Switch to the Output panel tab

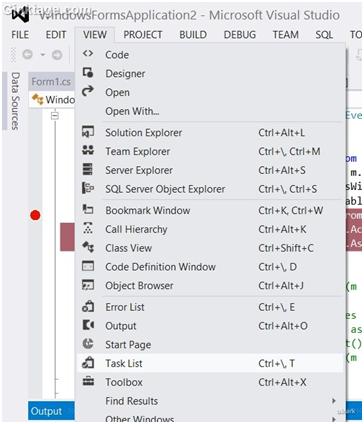(x=51, y=411)
